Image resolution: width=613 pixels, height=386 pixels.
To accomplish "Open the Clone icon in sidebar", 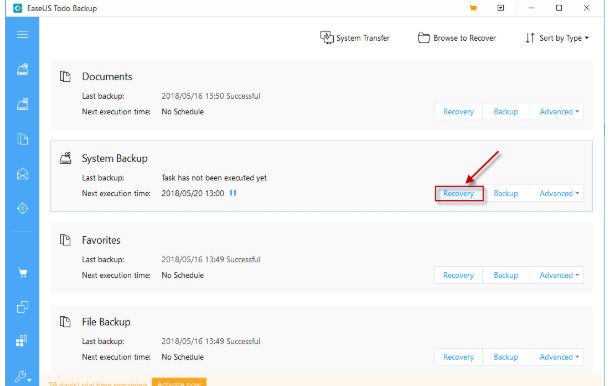I will point(22,307).
